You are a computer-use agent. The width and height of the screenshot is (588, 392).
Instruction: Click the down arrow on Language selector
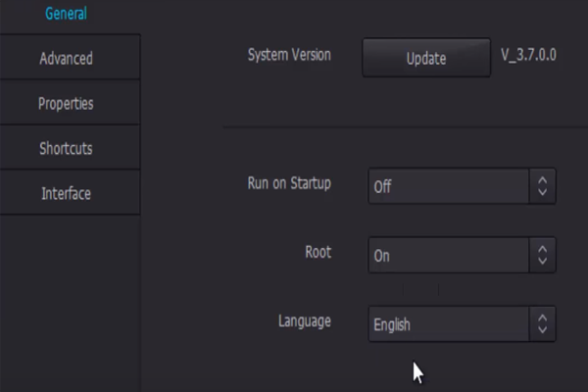click(x=543, y=331)
